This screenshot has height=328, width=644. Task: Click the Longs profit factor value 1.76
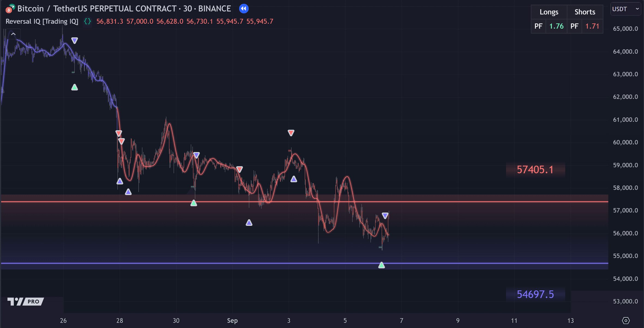[x=556, y=26]
